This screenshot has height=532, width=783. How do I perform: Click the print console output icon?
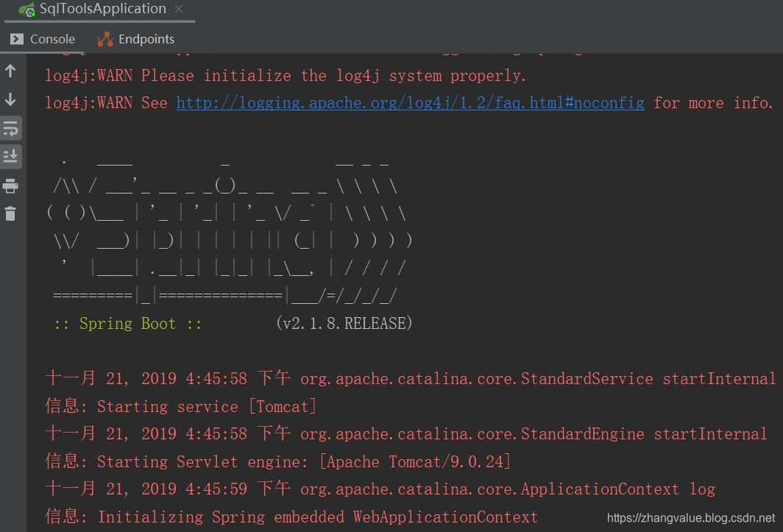coord(10,186)
